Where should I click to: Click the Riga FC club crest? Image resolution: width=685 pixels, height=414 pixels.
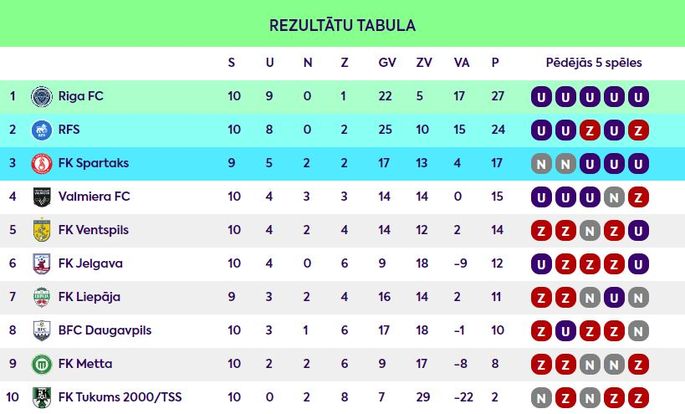click(42, 97)
